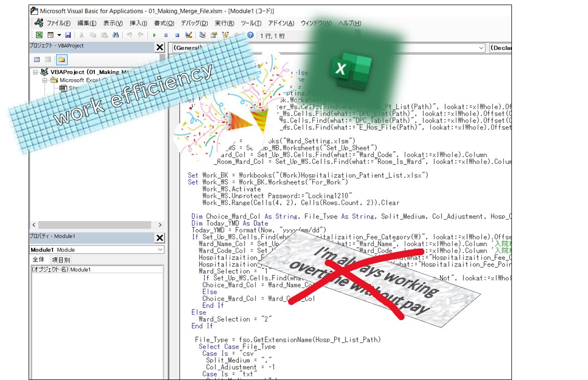This screenshot has height=380, width=588.
Task: Click the Copy icon in the toolbar
Action: (93, 35)
